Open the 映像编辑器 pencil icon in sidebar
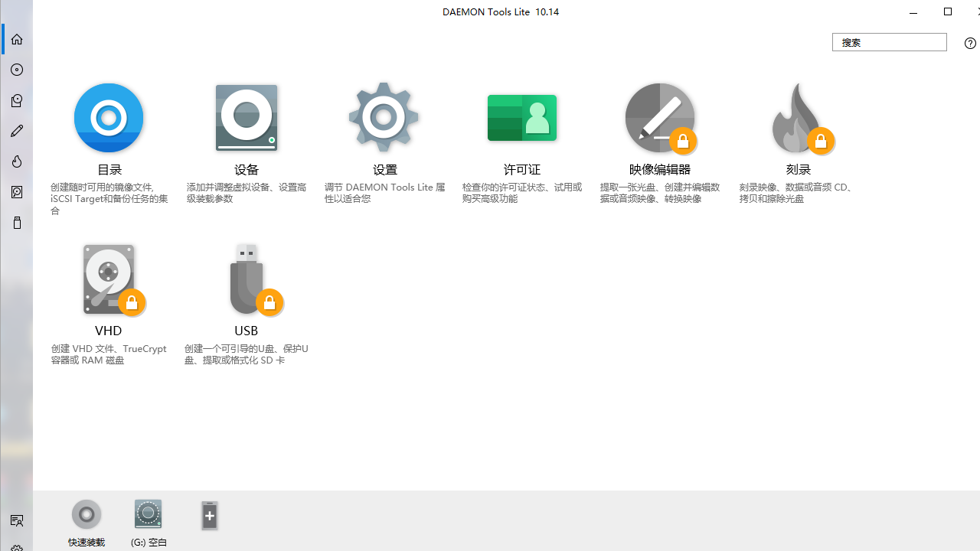 pyautogui.click(x=16, y=131)
